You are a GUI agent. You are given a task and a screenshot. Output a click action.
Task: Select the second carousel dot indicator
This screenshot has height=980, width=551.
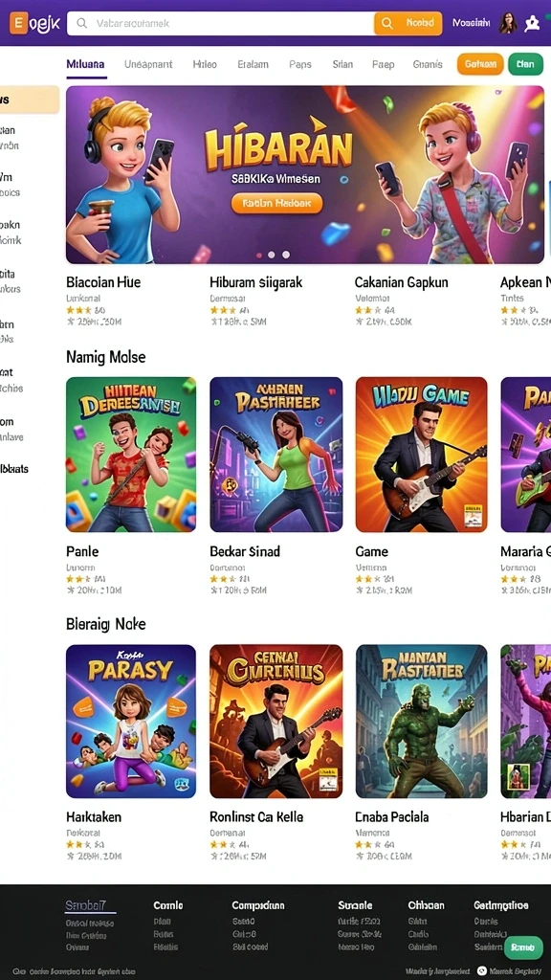pyautogui.click(x=271, y=255)
